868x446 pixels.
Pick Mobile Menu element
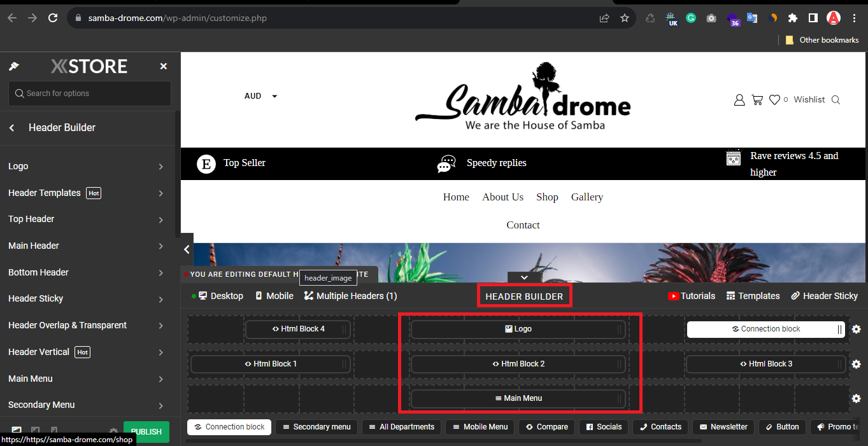point(480,427)
